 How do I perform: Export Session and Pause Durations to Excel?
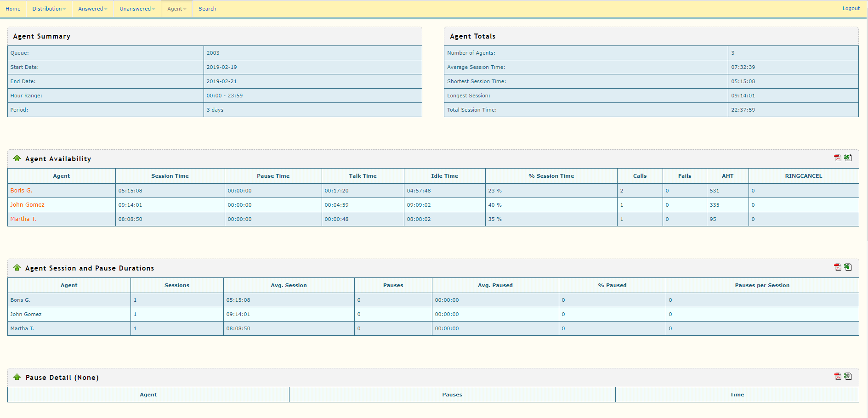pyautogui.click(x=848, y=267)
